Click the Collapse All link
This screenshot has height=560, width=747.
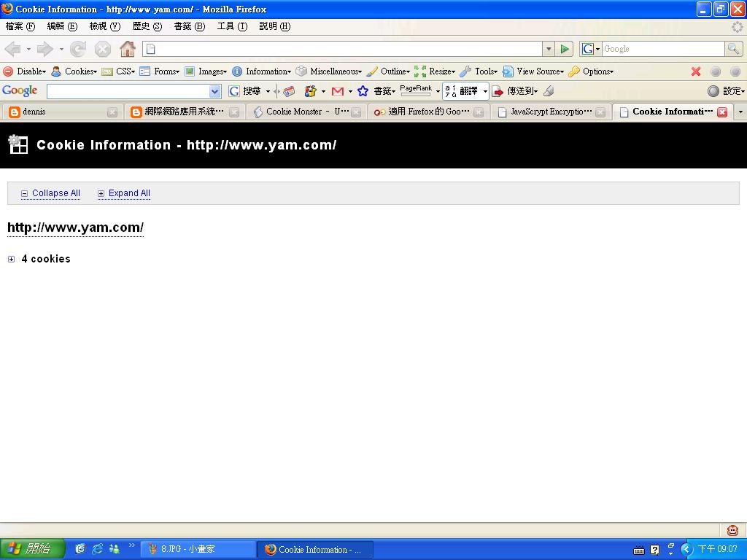(x=50, y=193)
